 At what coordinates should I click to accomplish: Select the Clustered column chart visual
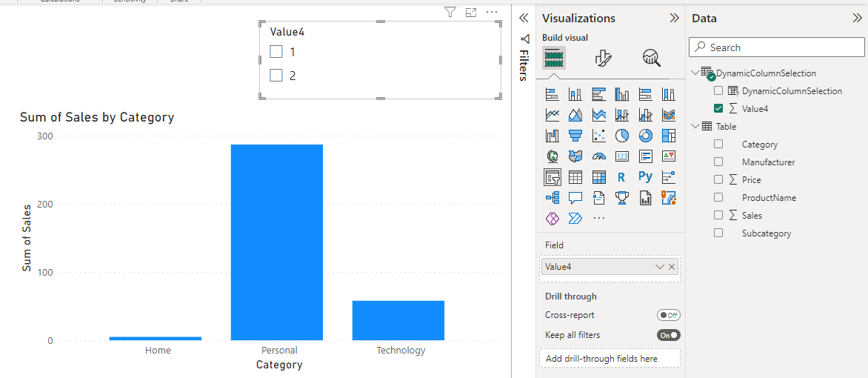coord(621,94)
